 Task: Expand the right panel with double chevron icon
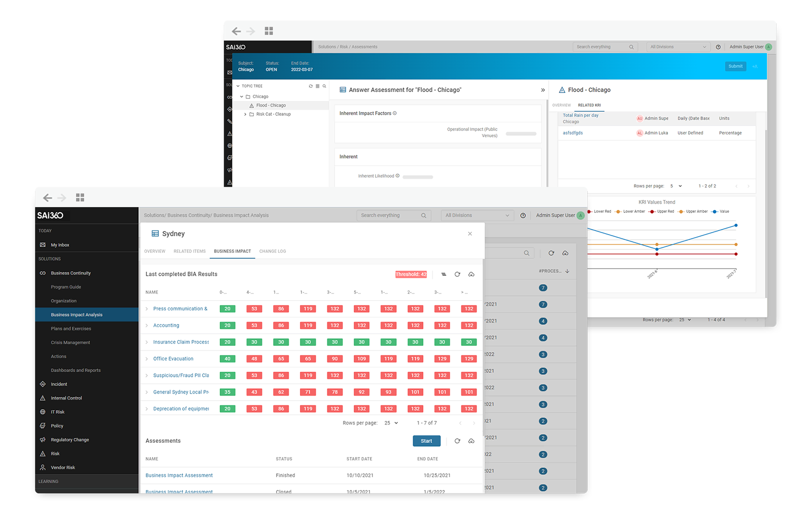(x=543, y=90)
